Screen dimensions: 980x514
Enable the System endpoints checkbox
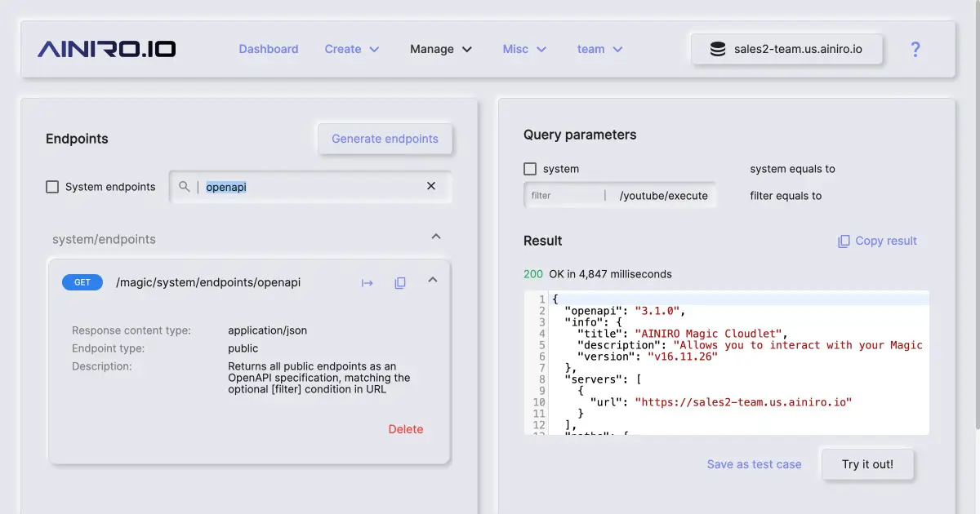click(51, 187)
